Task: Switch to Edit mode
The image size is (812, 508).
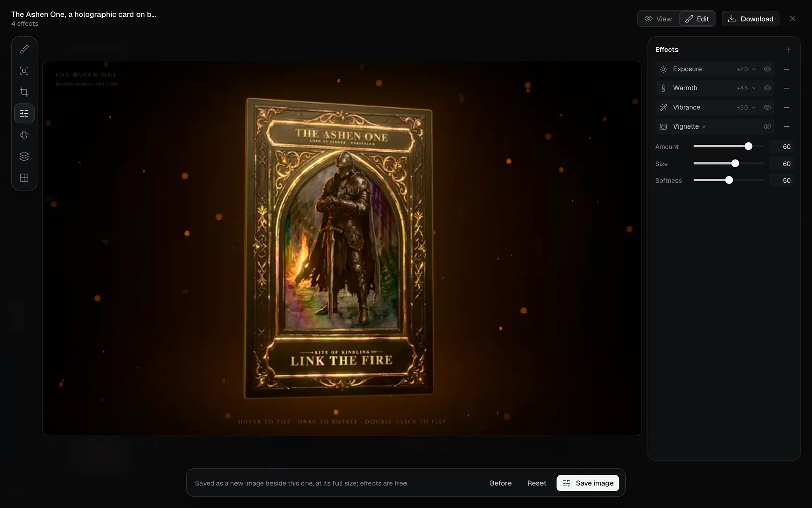Action: click(x=697, y=19)
